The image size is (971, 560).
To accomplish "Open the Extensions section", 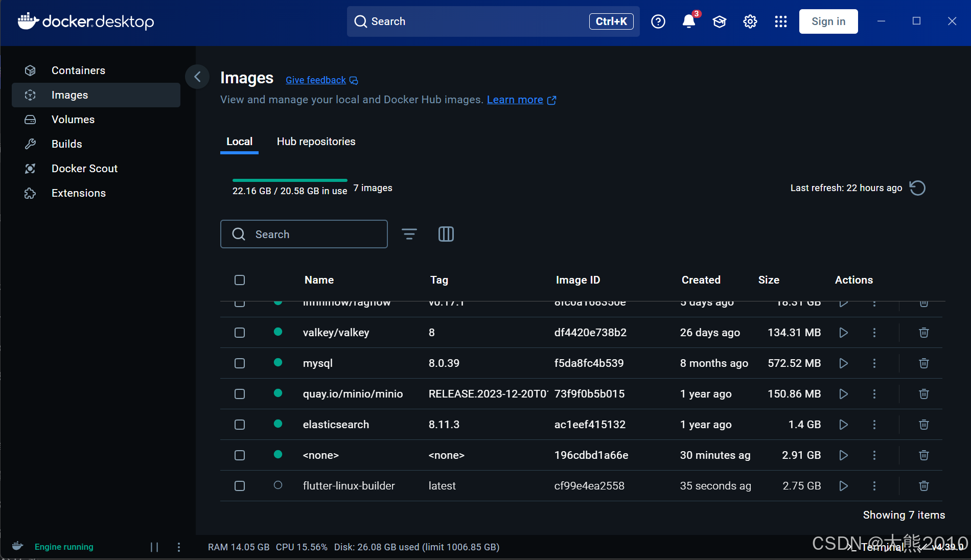I will (x=78, y=193).
